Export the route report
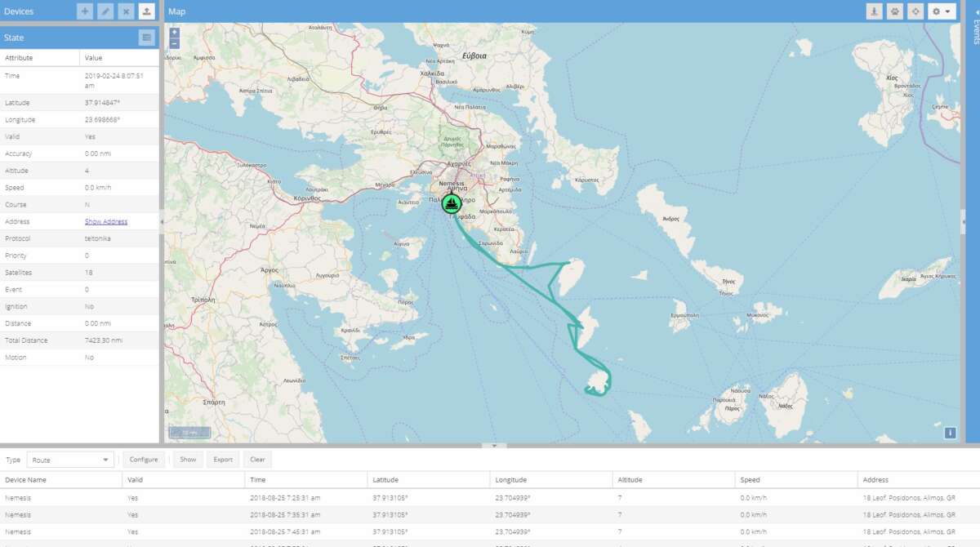 click(222, 459)
